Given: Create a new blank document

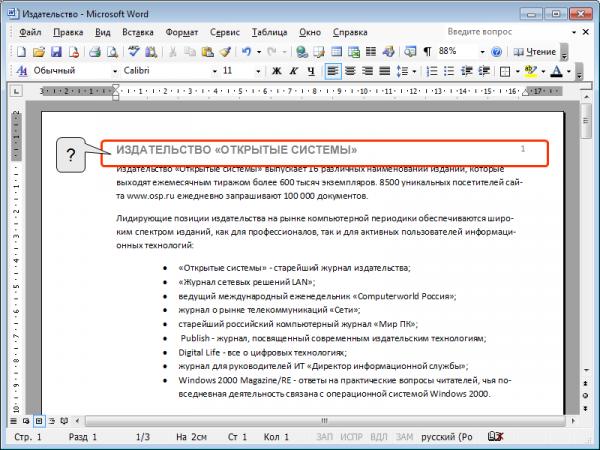Looking at the screenshot, I should 21,52.
